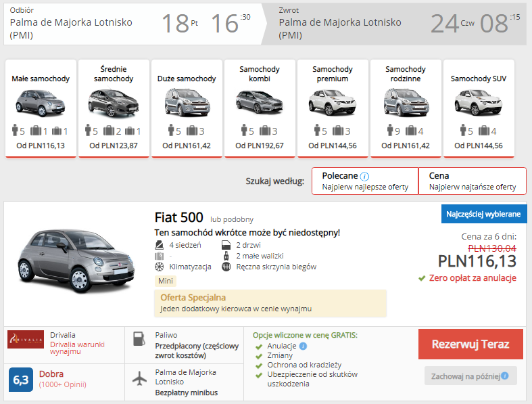The width and height of the screenshot is (532, 404).
Task: Click the door icon next to 2 drzwi
Action: tap(226, 245)
